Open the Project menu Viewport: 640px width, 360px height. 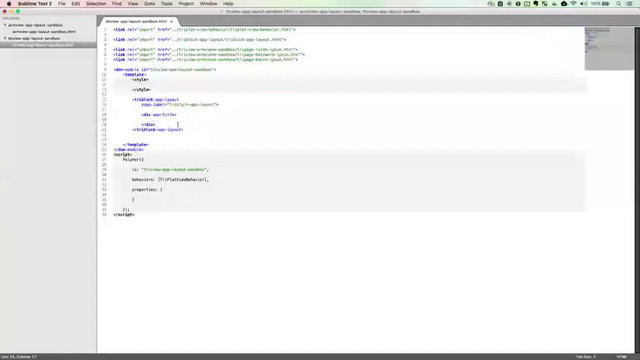(x=186, y=4)
